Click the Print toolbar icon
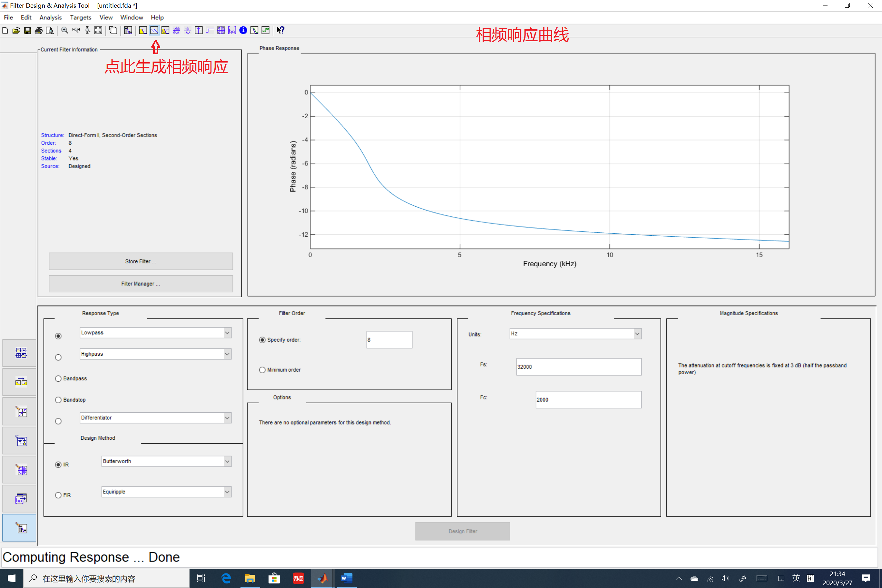Image resolution: width=882 pixels, height=588 pixels. [38, 30]
